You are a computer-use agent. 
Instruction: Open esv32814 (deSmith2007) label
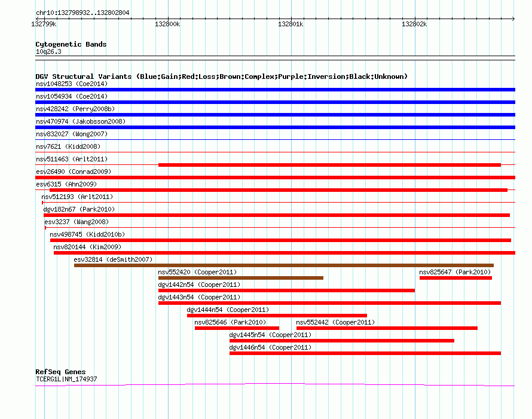pyautogui.click(x=113, y=259)
